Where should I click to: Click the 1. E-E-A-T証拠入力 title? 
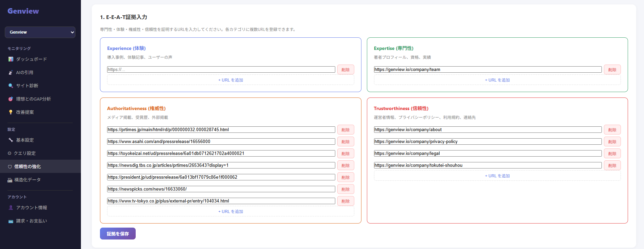pyautogui.click(x=123, y=17)
